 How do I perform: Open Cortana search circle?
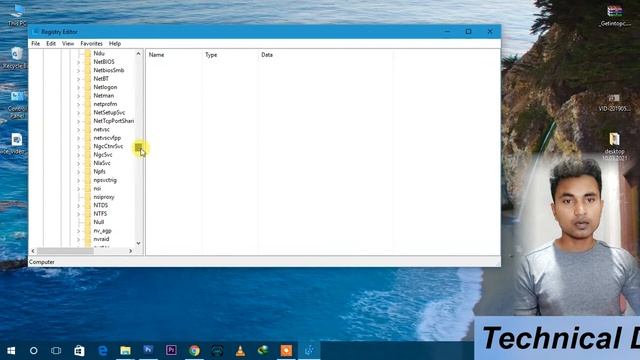34,351
